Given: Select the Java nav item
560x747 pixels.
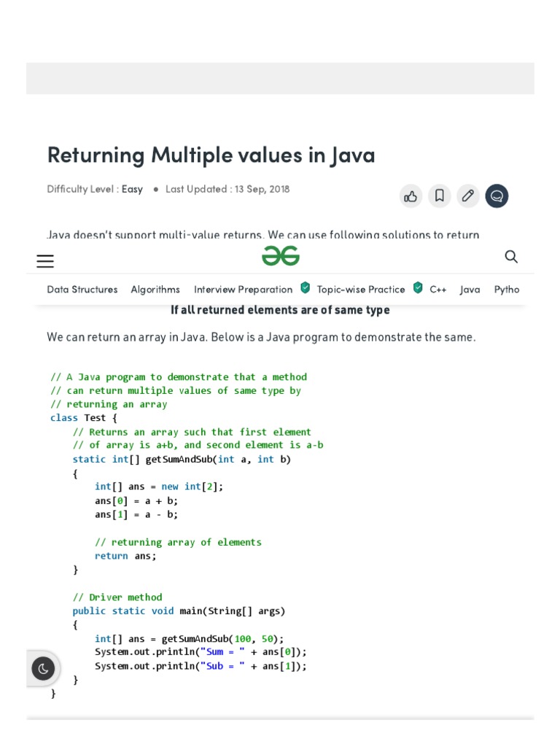Looking at the screenshot, I should 470,290.
